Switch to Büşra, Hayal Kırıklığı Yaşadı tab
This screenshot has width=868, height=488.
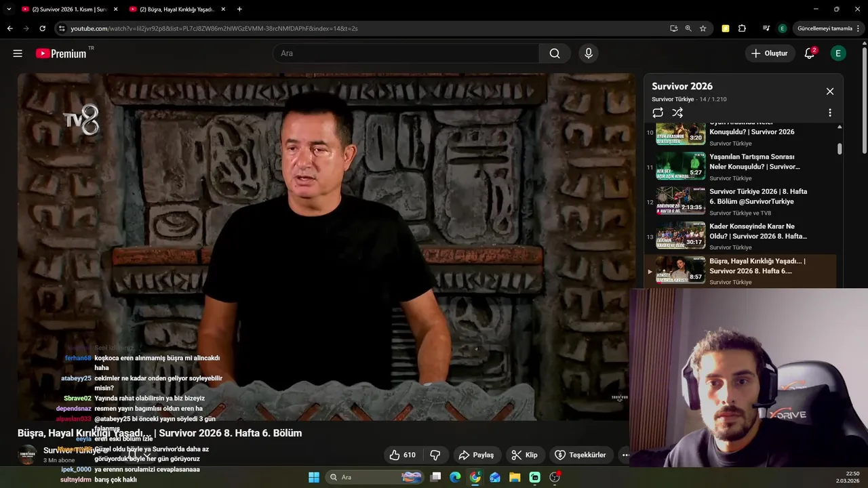(x=176, y=9)
